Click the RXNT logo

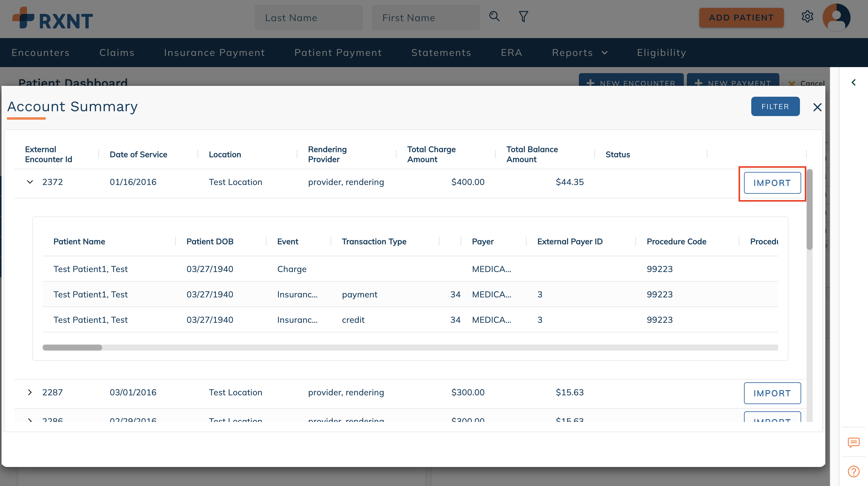pos(53,18)
